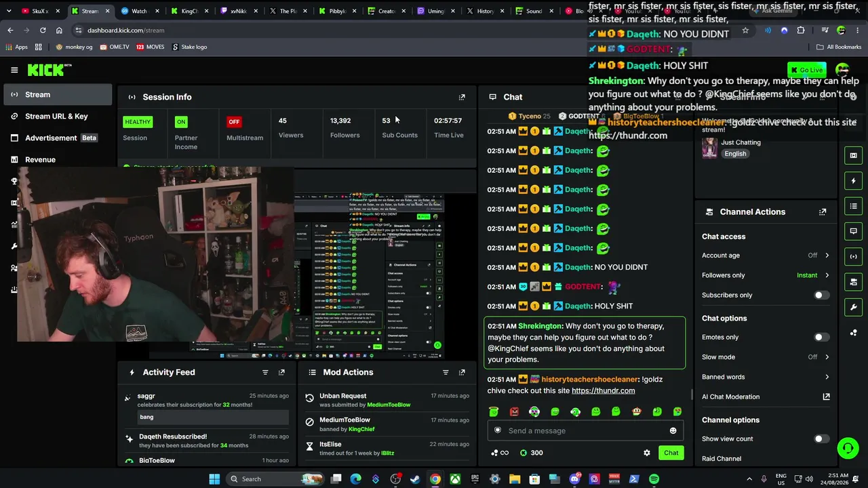Click the chat identity shield icon

(498, 430)
